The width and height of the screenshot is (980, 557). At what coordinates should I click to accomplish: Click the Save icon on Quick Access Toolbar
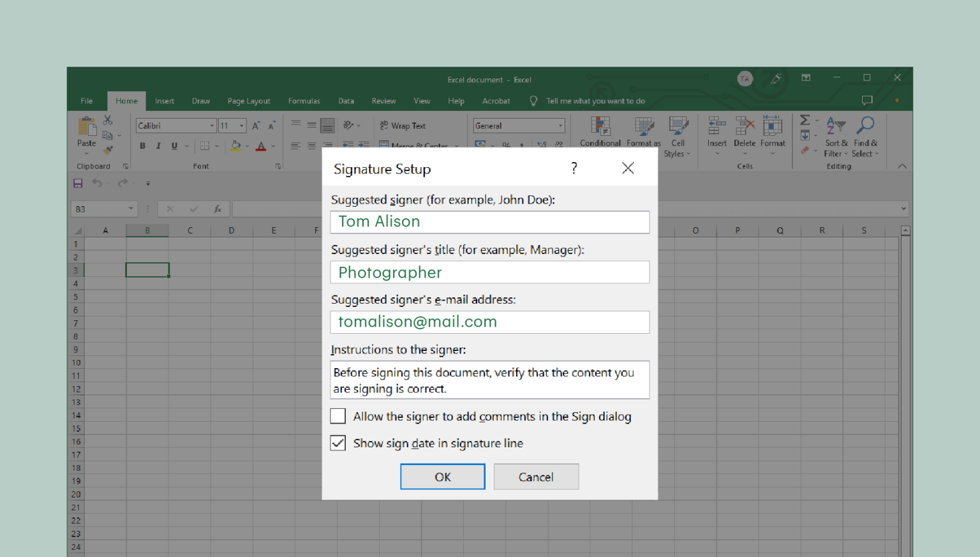pyautogui.click(x=78, y=183)
